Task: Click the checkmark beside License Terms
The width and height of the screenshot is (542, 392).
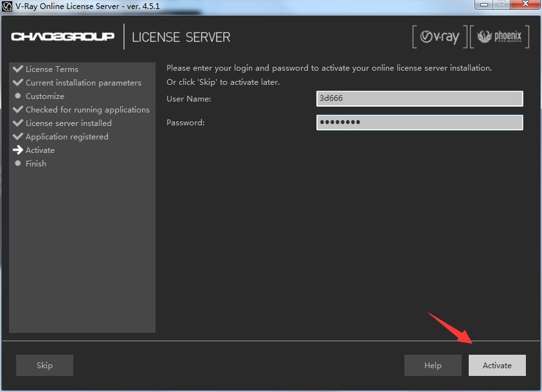Action: coord(17,69)
